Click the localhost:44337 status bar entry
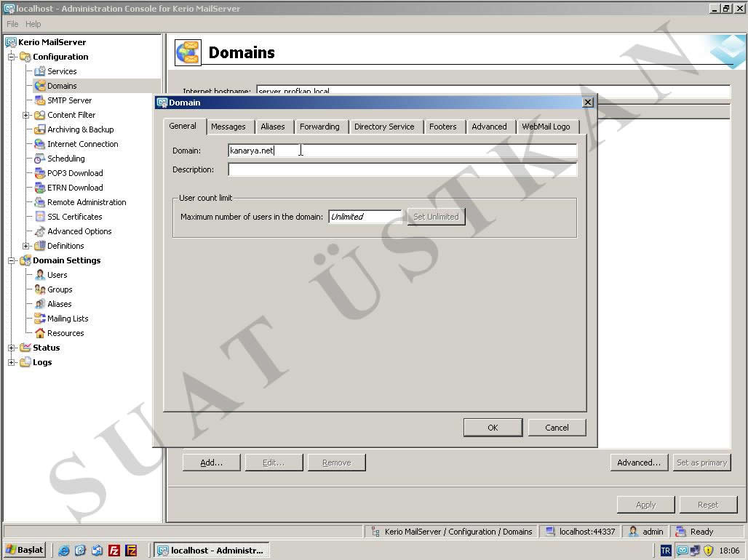The height and width of the screenshot is (560, 748). [x=581, y=532]
